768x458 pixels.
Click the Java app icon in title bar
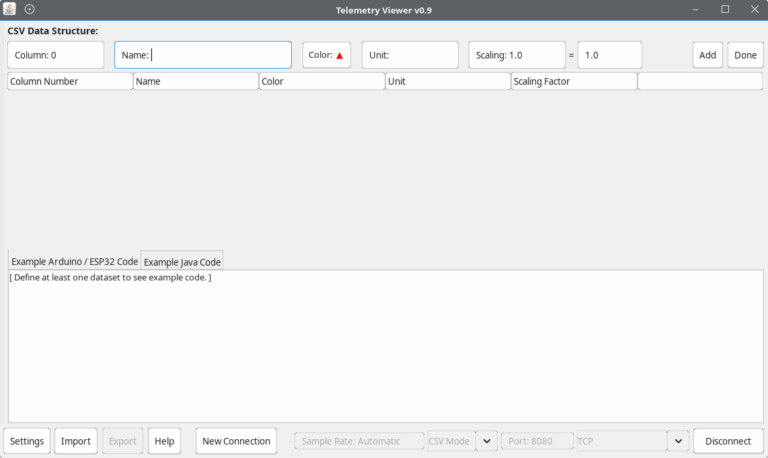point(9,9)
